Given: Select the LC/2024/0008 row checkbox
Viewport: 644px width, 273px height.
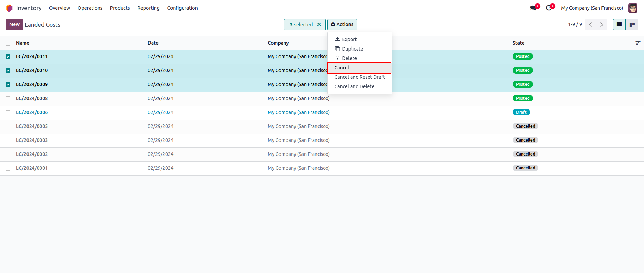Looking at the screenshot, I should point(8,99).
